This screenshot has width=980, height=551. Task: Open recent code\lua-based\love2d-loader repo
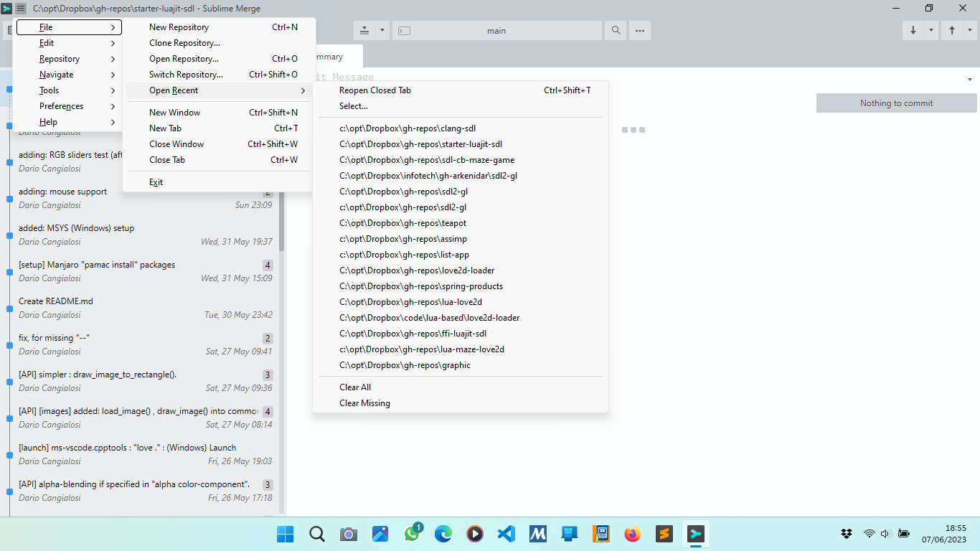click(x=461, y=318)
